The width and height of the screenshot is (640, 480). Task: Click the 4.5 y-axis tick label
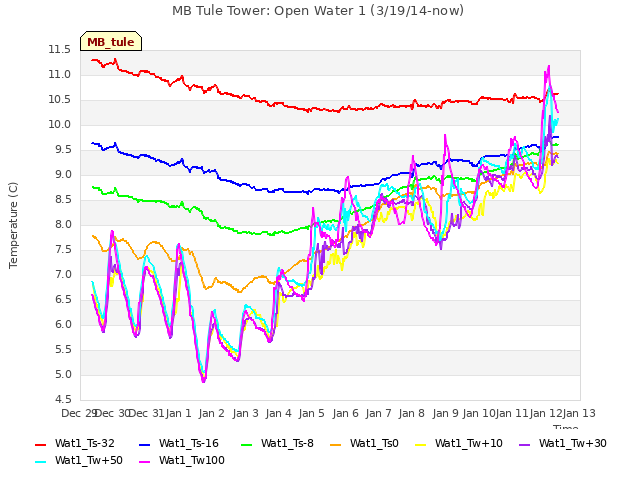click(x=63, y=400)
